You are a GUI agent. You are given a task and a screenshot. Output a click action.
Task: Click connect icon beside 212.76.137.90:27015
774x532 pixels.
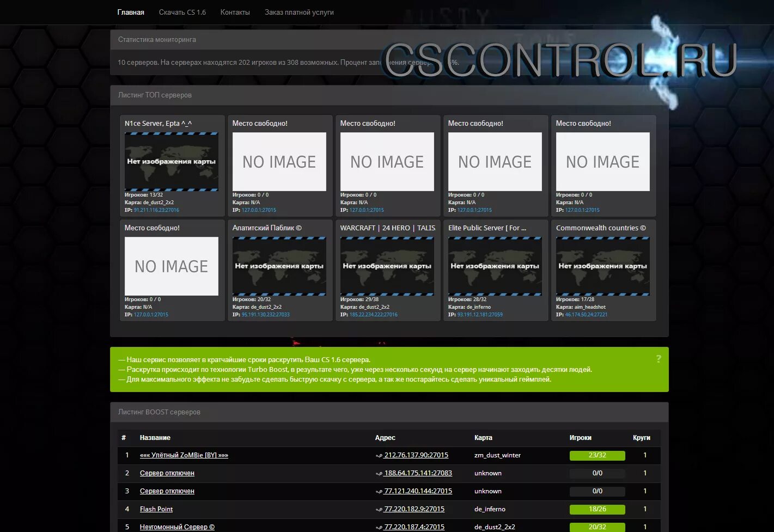pyautogui.click(x=379, y=456)
